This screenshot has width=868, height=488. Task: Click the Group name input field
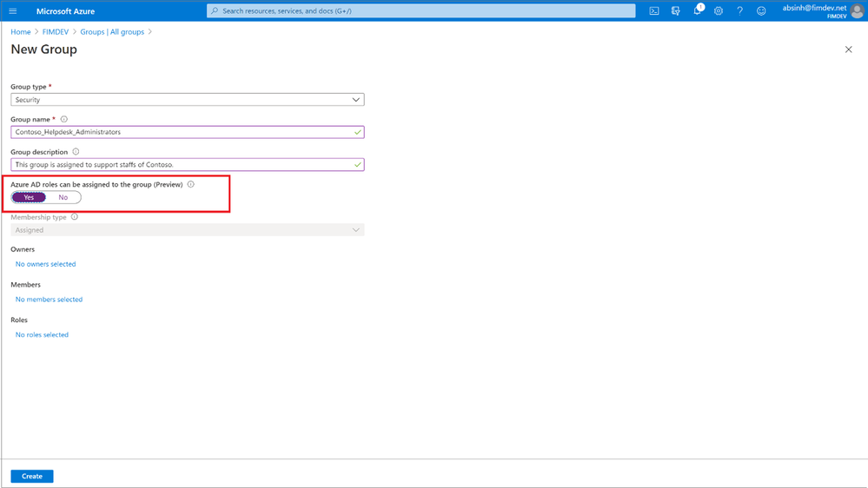pos(188,132)
